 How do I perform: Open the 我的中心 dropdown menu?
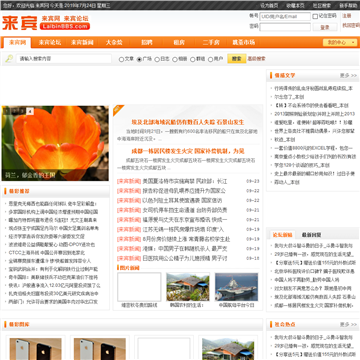(x=340, y=42)
